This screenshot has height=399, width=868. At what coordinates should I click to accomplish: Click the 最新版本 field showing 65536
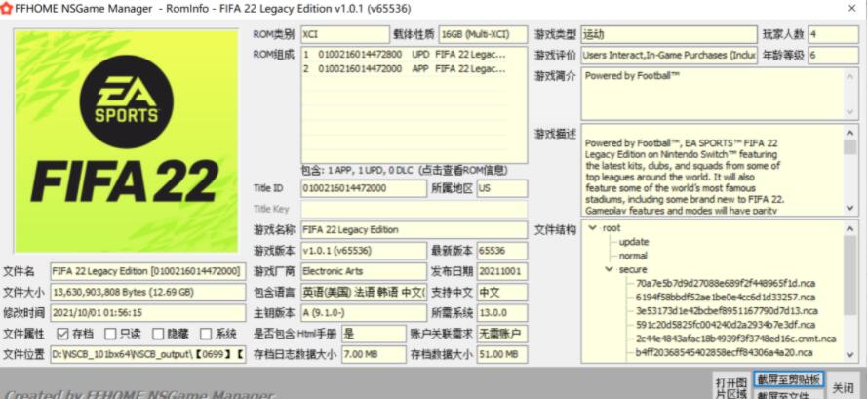pyautogui.click(x=502, y=251)
